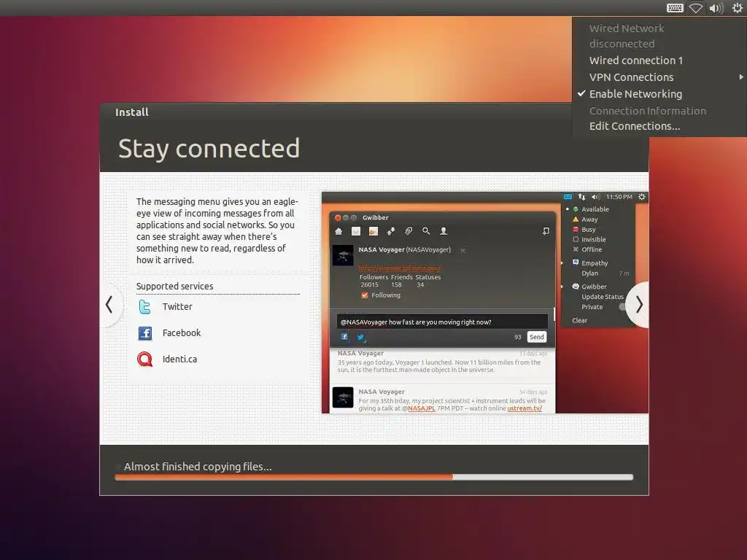Toggle the Twitter account icon below message box
This screenshot has width=747, height=560.
click(360, 337)
